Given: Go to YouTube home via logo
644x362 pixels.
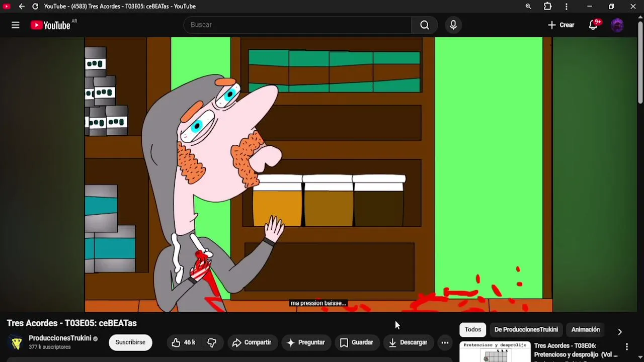Looking at the screenshot, I should (x=50, y=25).
